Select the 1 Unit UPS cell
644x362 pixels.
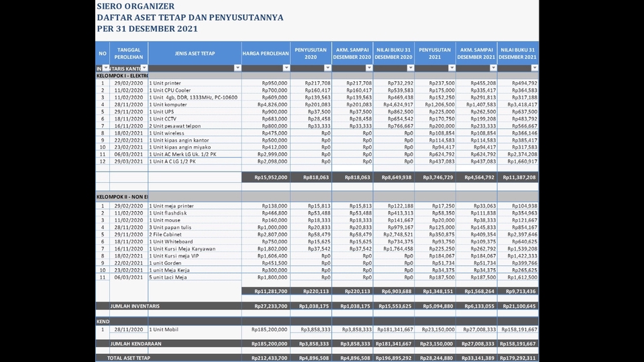click(195, 112)
